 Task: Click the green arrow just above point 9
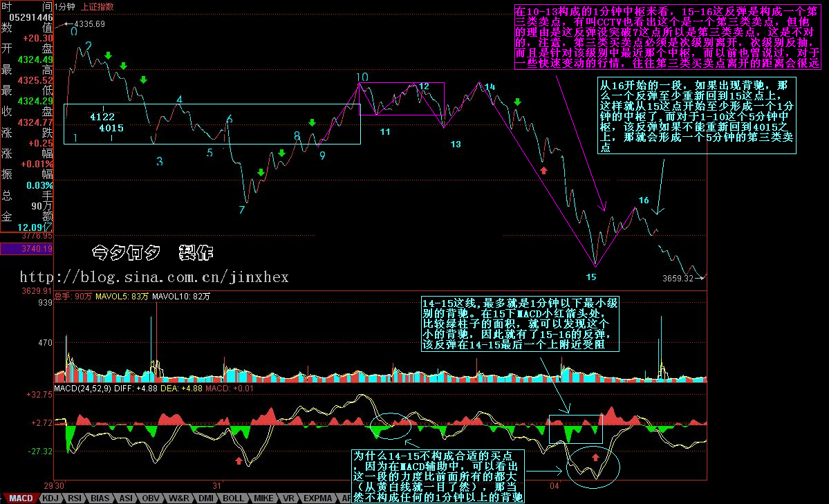coord(312,123)
